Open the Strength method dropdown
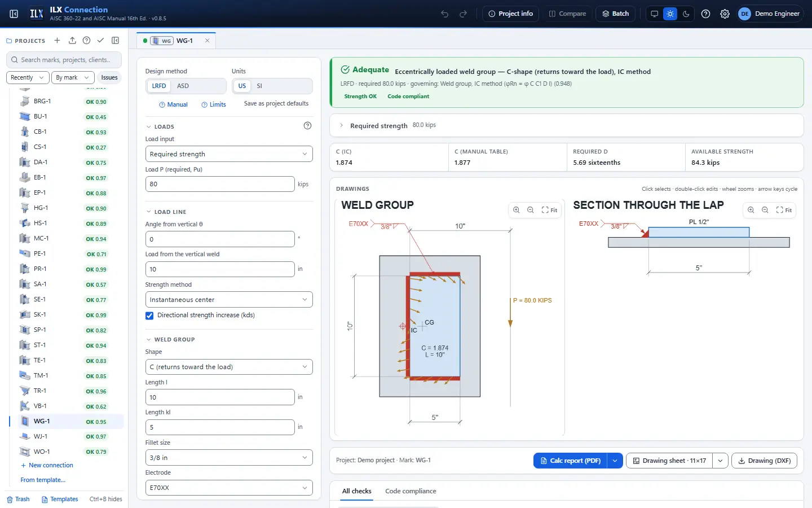The image size is (812, 508). point(229,300)
